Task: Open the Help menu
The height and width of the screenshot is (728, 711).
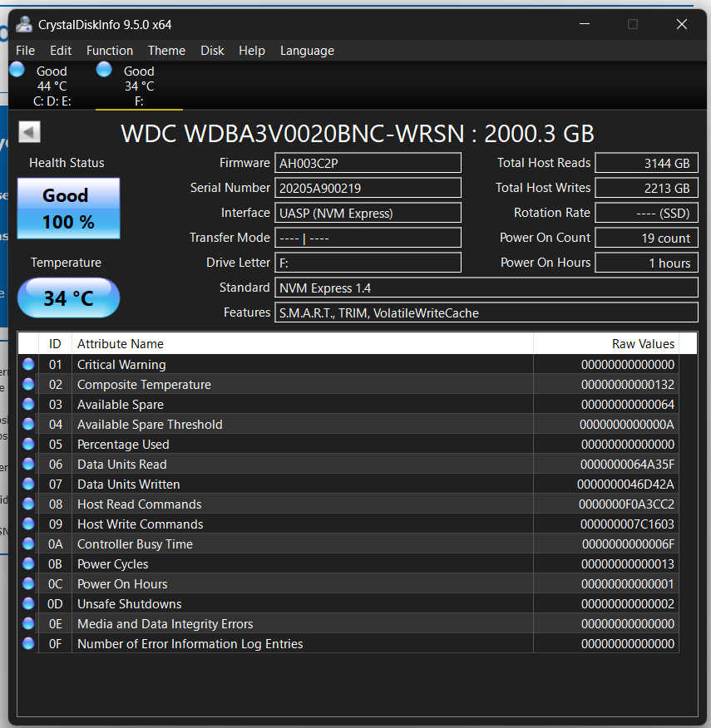Action: pyautogui.click(x=252, y=50)
